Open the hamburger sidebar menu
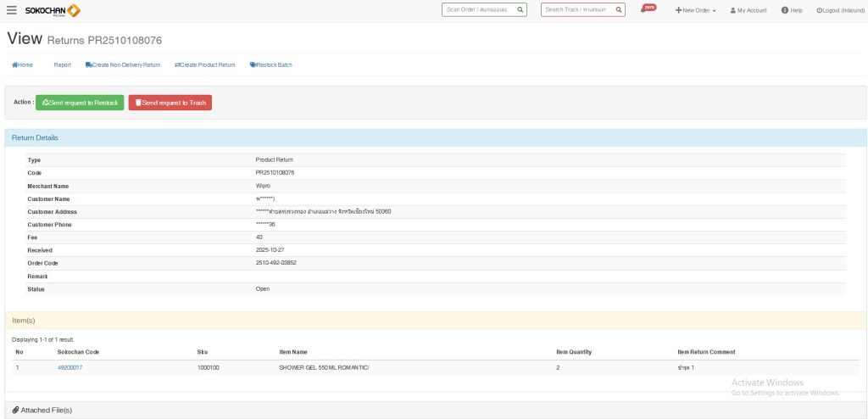This screenshot has width=868, height=419. pyautogui.click(x=12, y=10)
